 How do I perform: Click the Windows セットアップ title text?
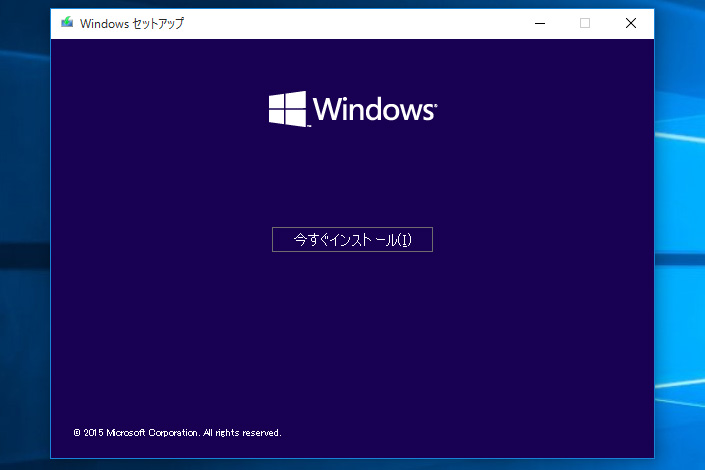(x=132, y=23)
